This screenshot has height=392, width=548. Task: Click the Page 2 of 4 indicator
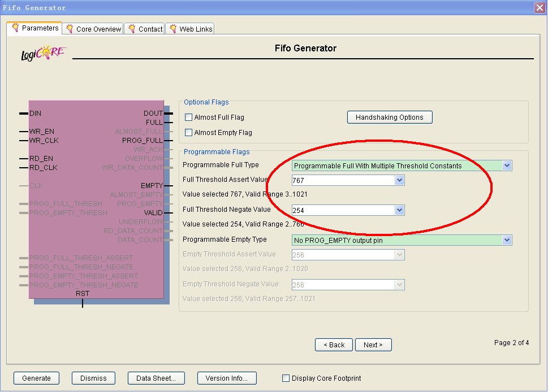[511, 343]
